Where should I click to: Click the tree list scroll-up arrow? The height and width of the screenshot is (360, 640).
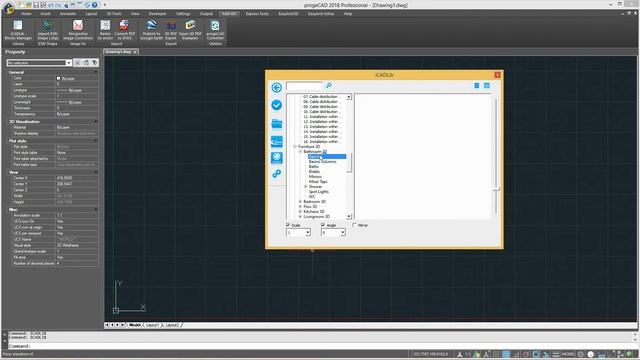click(x=349, y=97)
